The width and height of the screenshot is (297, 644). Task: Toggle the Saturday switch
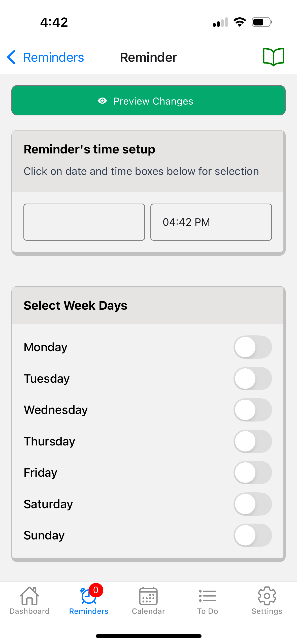[253, 504]
